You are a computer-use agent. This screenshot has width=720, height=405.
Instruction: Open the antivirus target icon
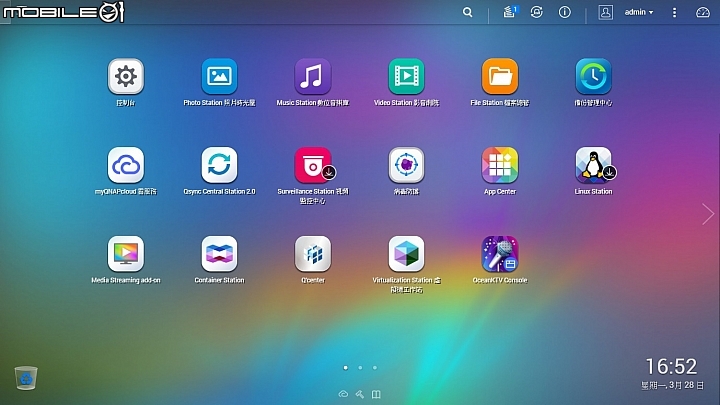406,165
